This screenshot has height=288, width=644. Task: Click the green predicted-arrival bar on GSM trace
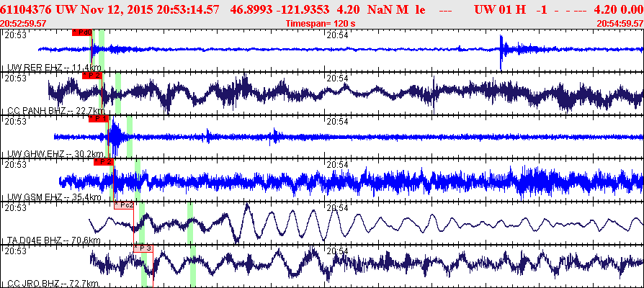pos(138,180)
